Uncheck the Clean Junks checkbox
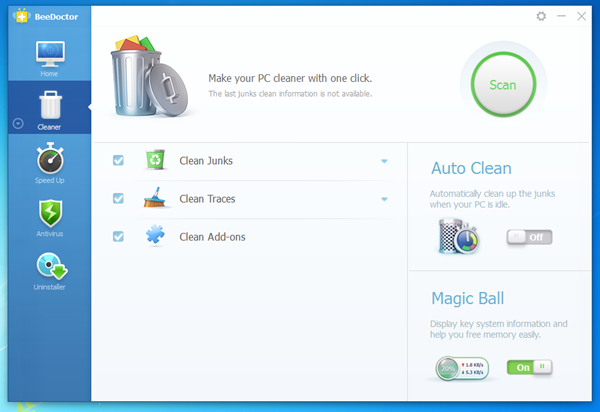Screen dimensions: 600x412 (x=118, y=160)
